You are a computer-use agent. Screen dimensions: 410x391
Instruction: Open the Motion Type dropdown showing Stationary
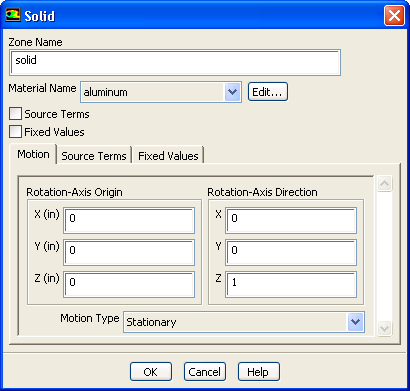[x=244, y=322]
